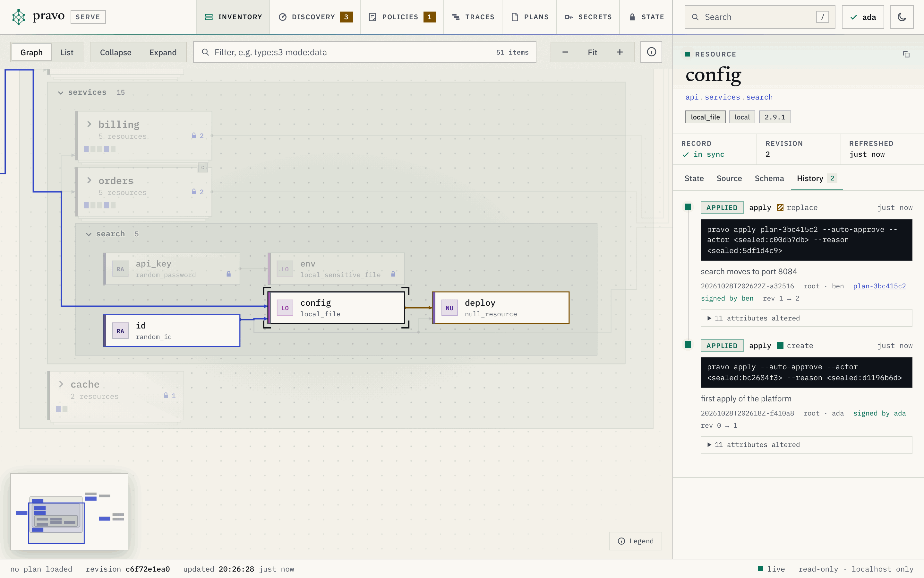Viewport: 924px width, 578px height.
Task: Collapse the services group chevron
Action: 61,92
